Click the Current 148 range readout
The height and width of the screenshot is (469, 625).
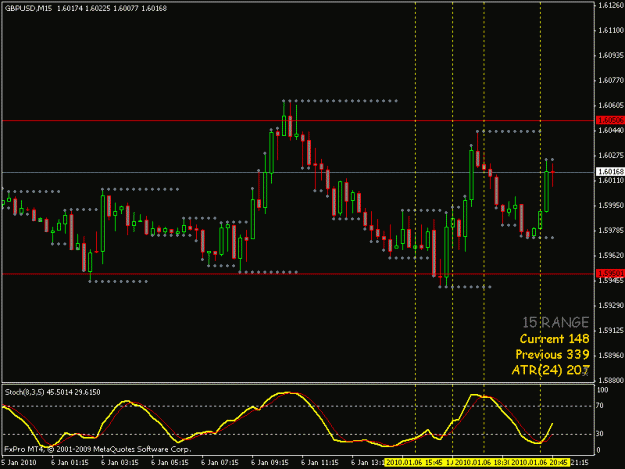[554, 339]
